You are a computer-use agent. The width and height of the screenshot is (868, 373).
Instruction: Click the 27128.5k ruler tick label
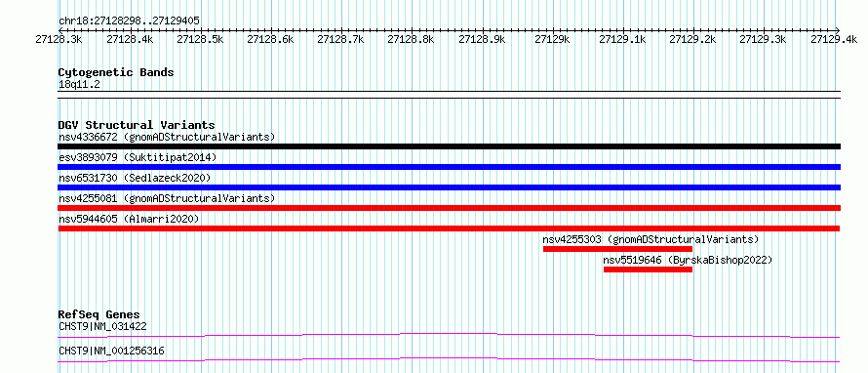pyautogui.click(x=200, y=39)
